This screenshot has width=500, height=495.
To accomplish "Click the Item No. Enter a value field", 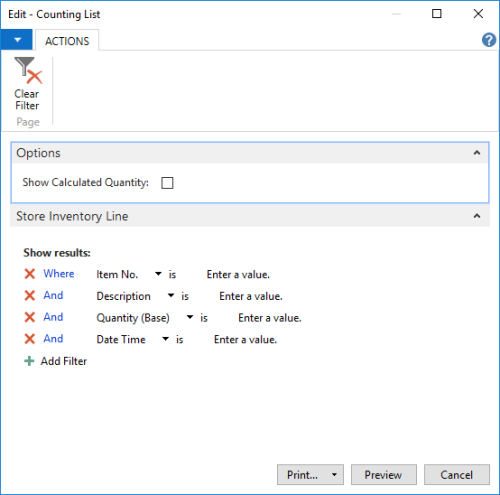I will point(238,274).
